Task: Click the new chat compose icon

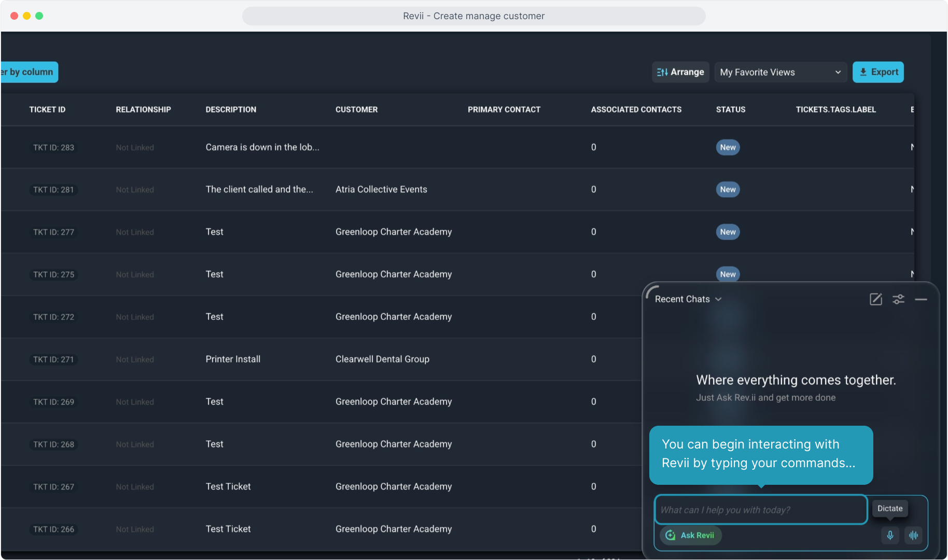Action: coord(875,299)
